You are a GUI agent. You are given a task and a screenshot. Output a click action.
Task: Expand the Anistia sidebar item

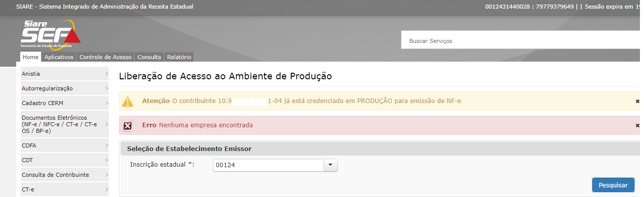pyautogui.click(x=65, y=74)
